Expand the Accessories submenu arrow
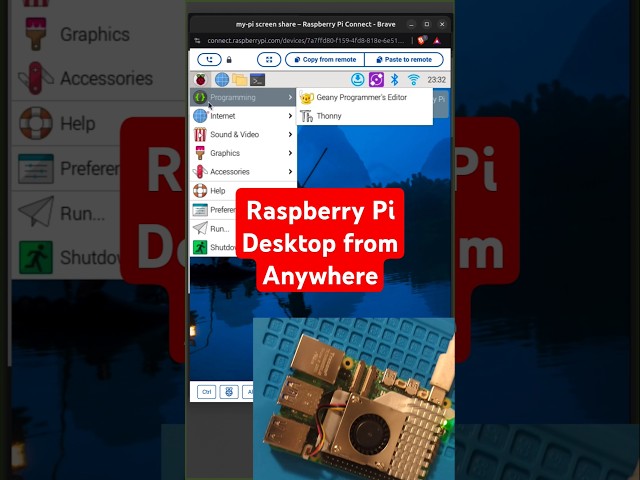 290,172
